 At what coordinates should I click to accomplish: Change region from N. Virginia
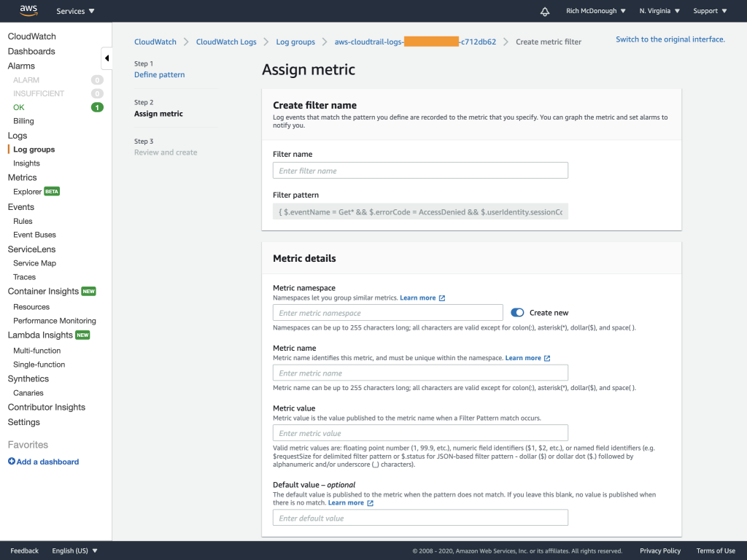659,10
